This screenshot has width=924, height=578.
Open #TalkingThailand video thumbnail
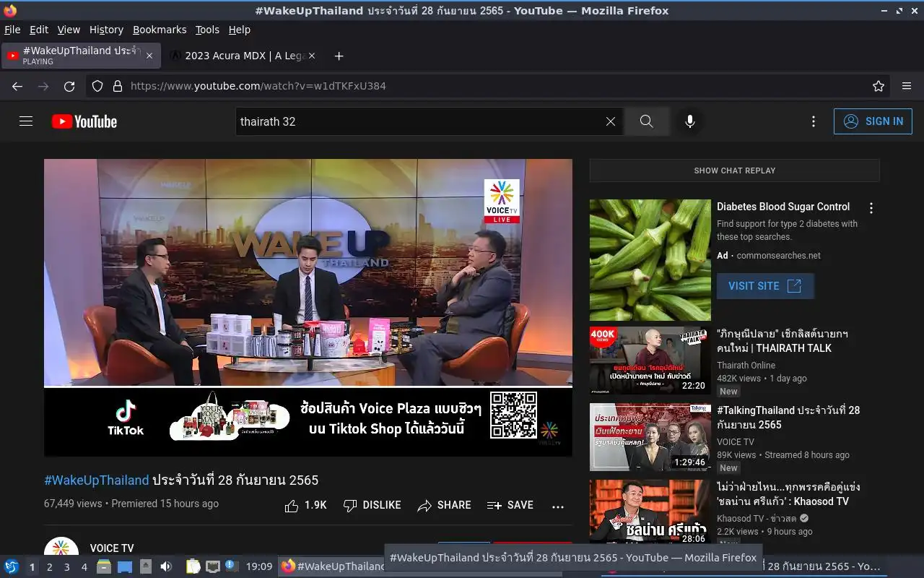click(x=650, y=437)
